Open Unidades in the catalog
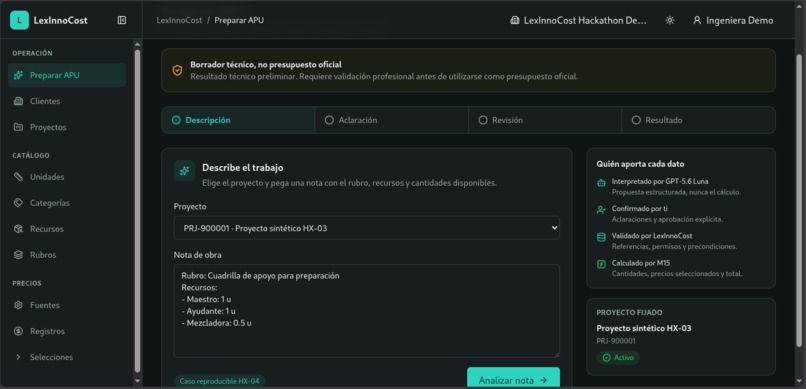806x389 pixels. pyautogui.click(x=67, y=177)
